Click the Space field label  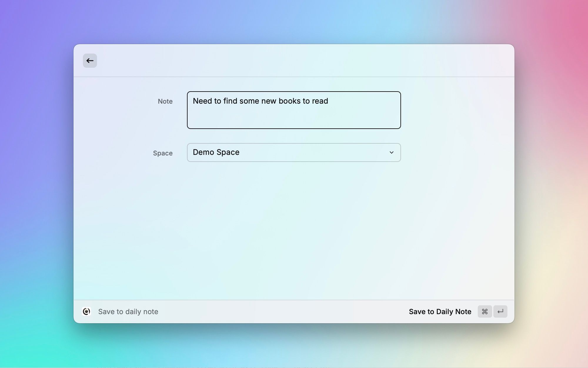[163, 153]
